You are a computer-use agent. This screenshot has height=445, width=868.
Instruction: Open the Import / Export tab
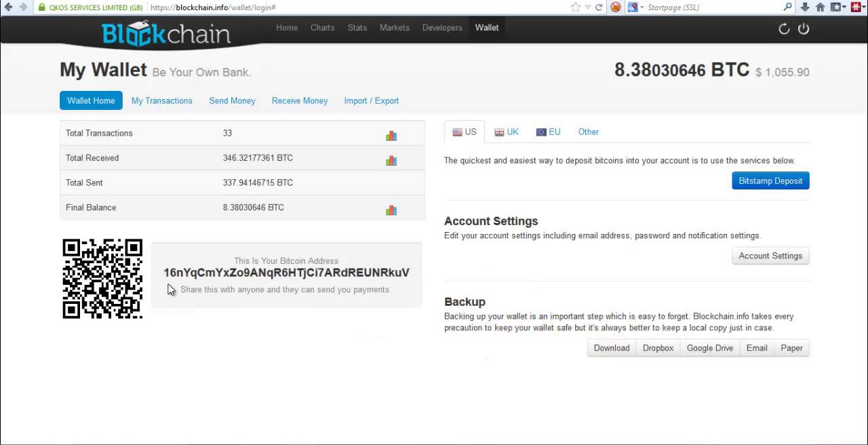pos(371,100)
